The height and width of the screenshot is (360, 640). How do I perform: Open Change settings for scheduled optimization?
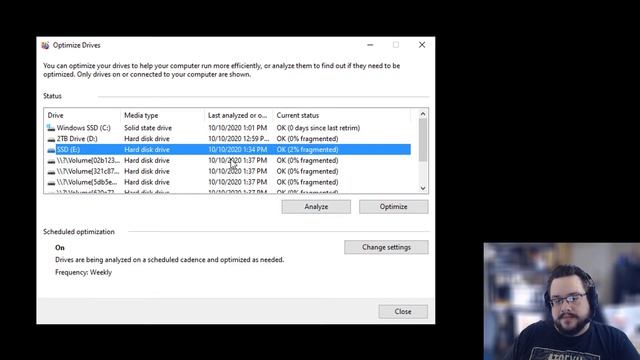[x=386, y=247]
